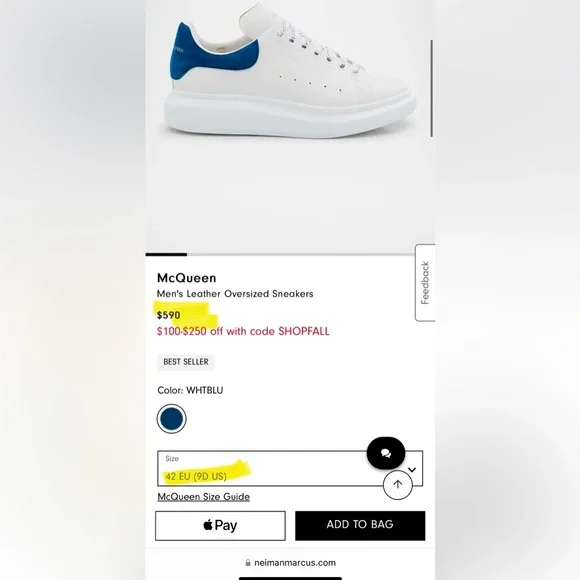Screen dimensions: 580x580
Task: Click the McQueen brand name heading
Action: coord(186,278)
